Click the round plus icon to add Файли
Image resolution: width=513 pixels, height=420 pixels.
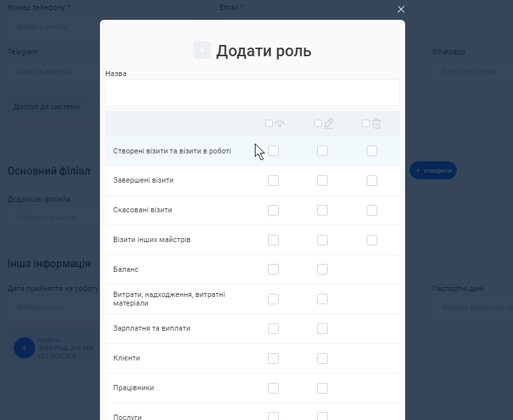click(x=24, y=347)
